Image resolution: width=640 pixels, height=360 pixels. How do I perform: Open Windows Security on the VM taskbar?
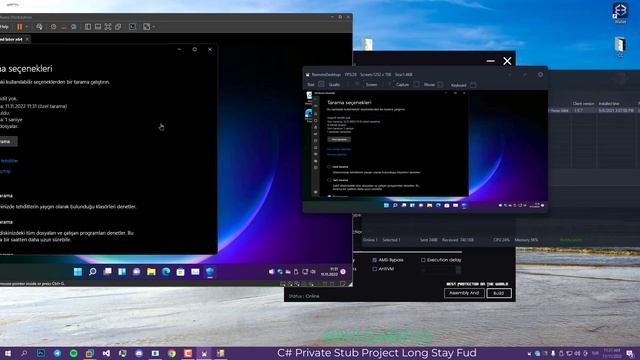coord(210,271)
